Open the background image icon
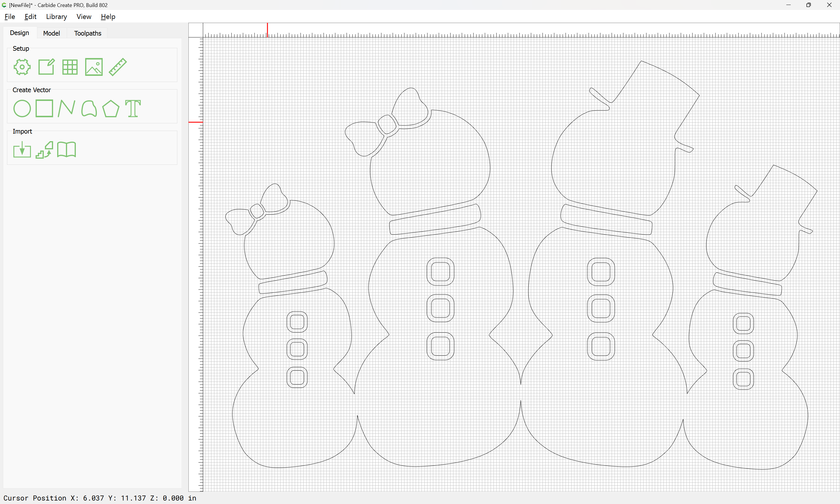This screenshot has width=840, height=504. click(94, 67)
